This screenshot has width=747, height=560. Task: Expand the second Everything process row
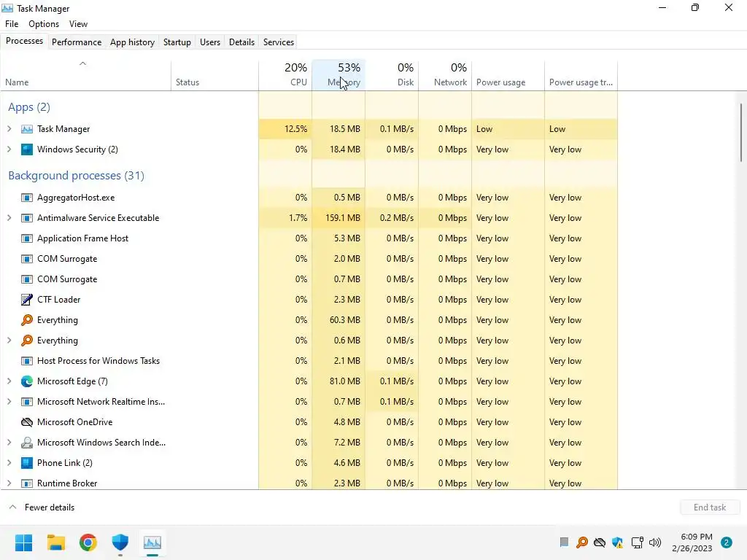pos(9,341)
